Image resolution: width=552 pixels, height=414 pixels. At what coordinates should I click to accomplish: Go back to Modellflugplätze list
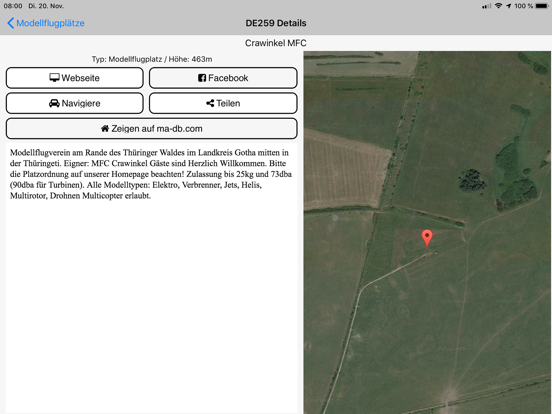pyautogui.click(x=46, y=23)
